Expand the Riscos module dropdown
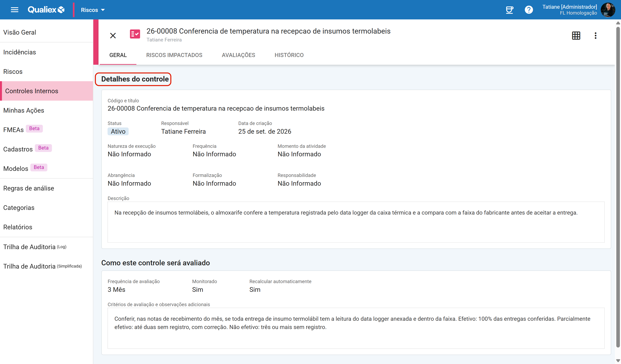 click(x=93, y=10)
